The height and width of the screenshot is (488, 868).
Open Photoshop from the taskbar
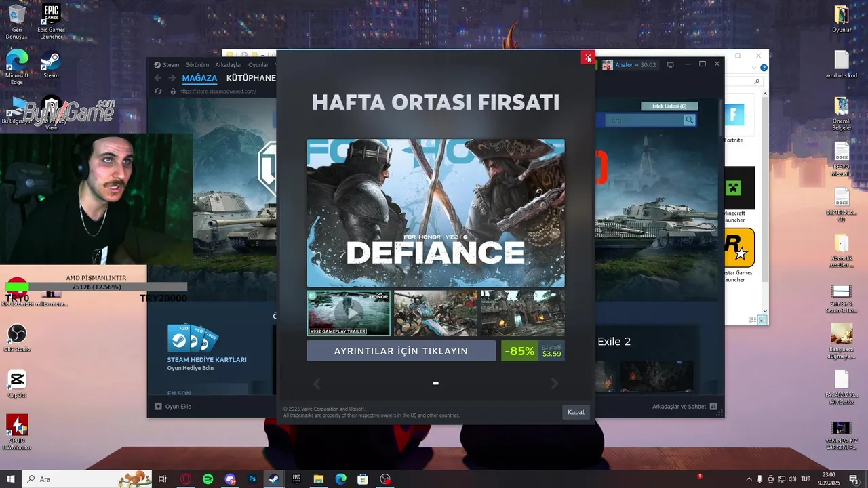(252, 479)
